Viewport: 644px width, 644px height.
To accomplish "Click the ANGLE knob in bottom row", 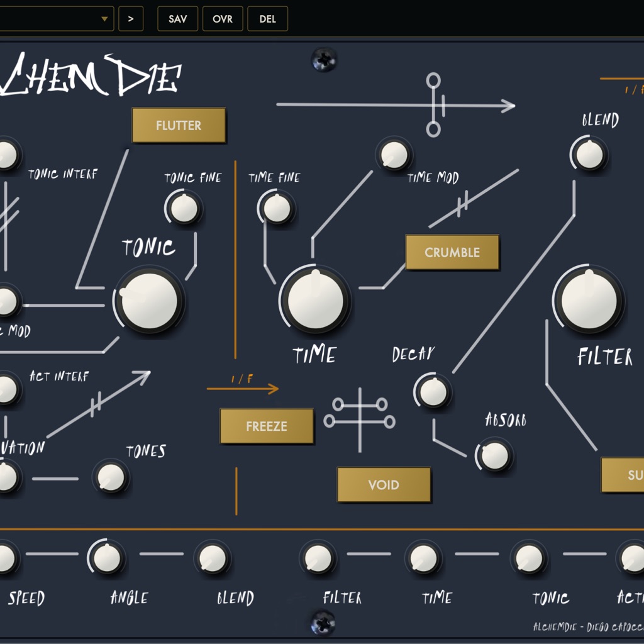I will (107, 558).
